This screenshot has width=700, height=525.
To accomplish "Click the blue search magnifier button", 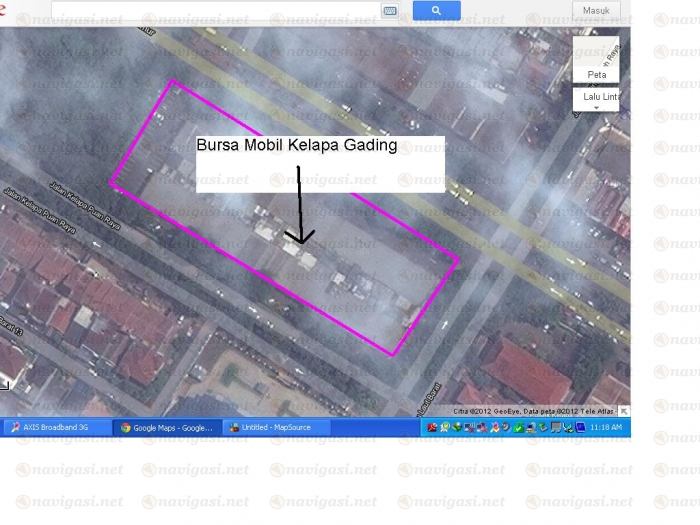I will (x=436, y=11).
